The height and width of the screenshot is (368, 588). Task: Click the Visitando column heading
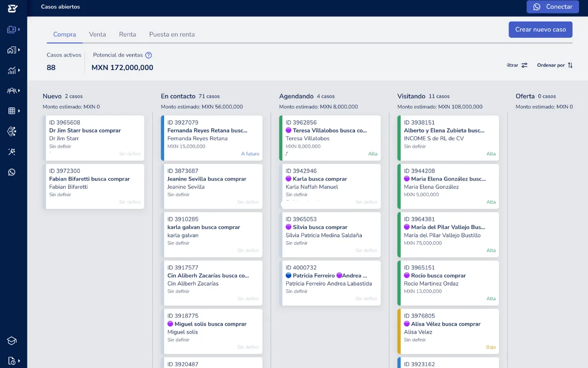click(412, 96)
